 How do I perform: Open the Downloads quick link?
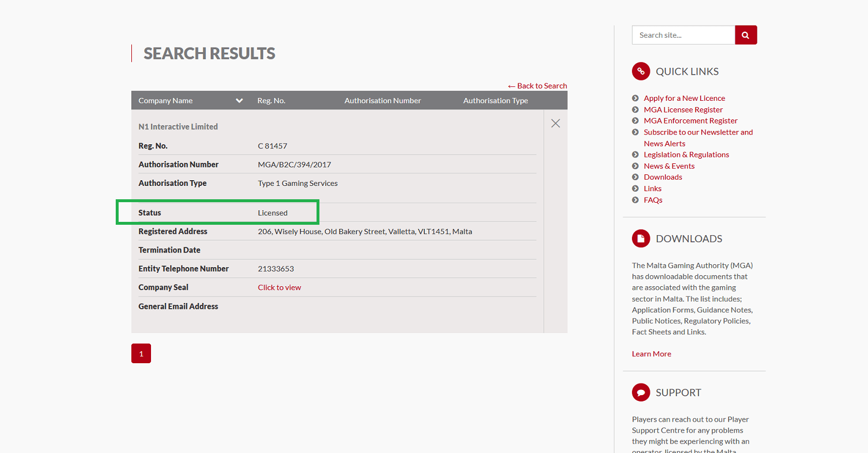[x=663, y=177]
